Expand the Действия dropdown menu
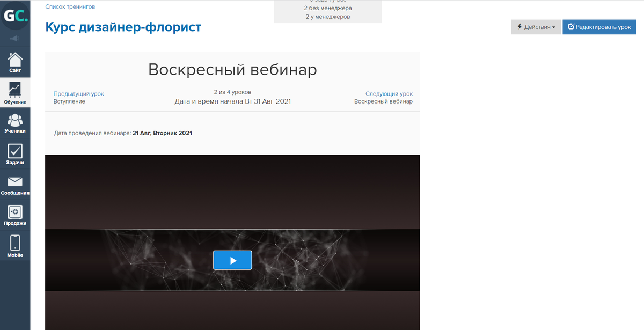The image size is (644, 330). point(536,27)
